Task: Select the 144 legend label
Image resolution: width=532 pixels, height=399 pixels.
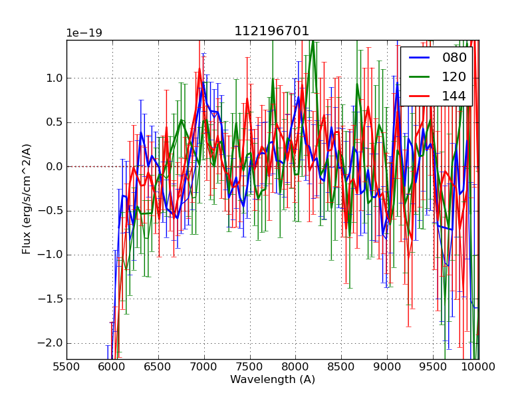Action: (454, 96)
